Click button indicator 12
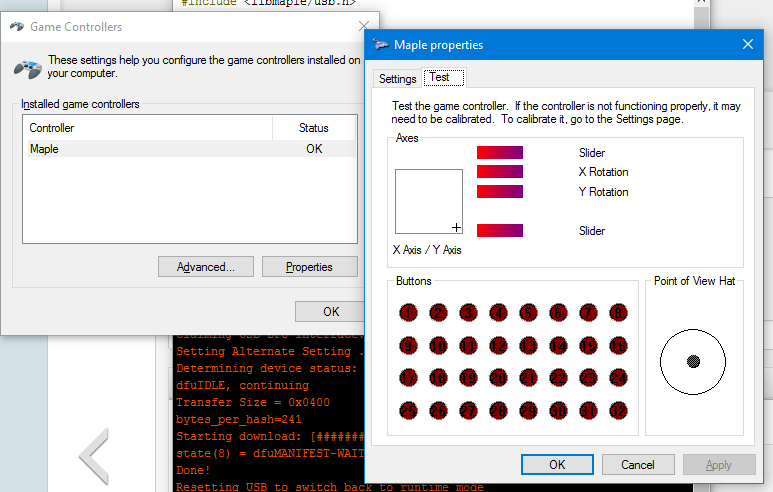This screenshot has width=773, height=492. tap(498, 346)
